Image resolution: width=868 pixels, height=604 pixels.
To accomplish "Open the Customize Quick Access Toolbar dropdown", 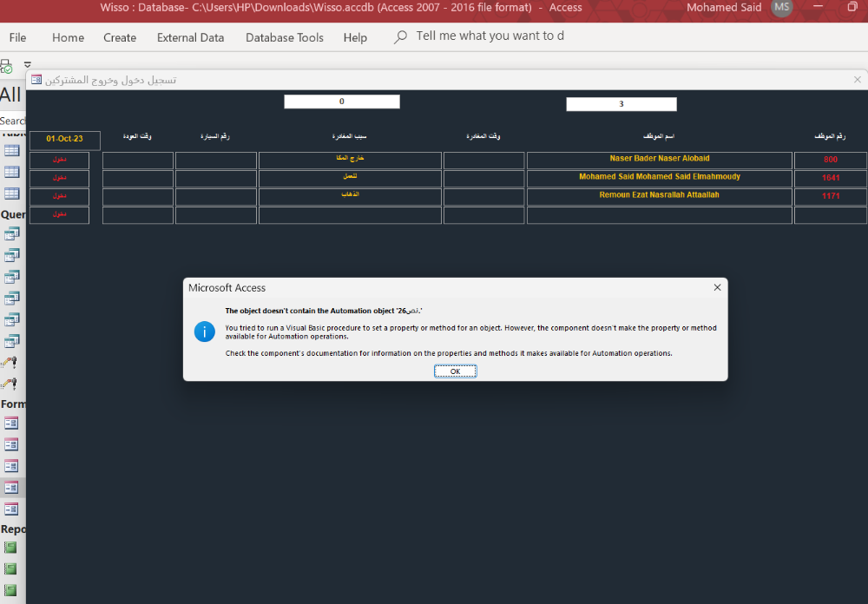I will pos(28,65).
